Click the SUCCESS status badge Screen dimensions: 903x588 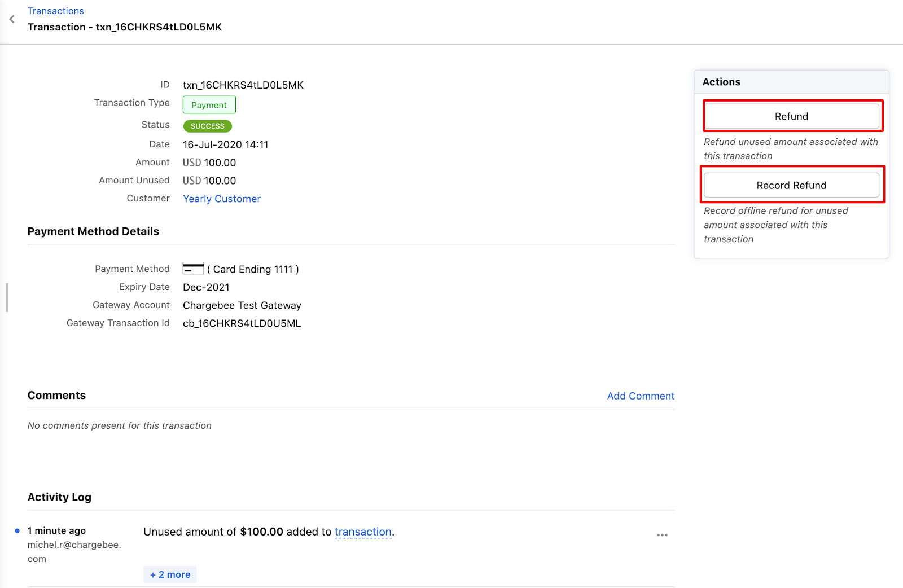(207, 126)
